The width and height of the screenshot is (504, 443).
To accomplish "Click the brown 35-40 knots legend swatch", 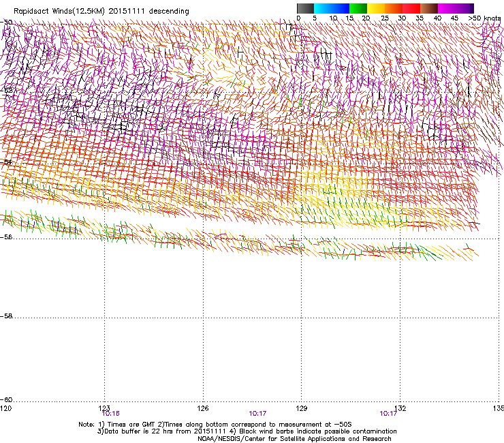I will point(429,8).
